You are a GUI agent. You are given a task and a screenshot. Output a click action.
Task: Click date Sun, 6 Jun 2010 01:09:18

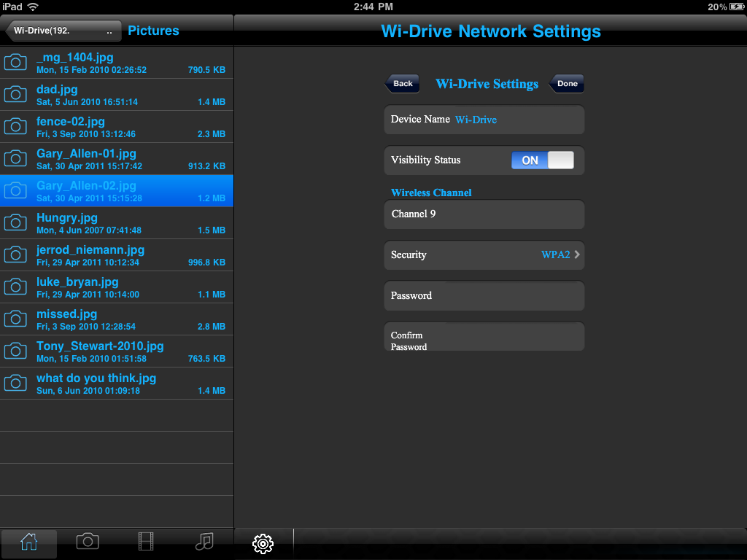coord(88,391)
